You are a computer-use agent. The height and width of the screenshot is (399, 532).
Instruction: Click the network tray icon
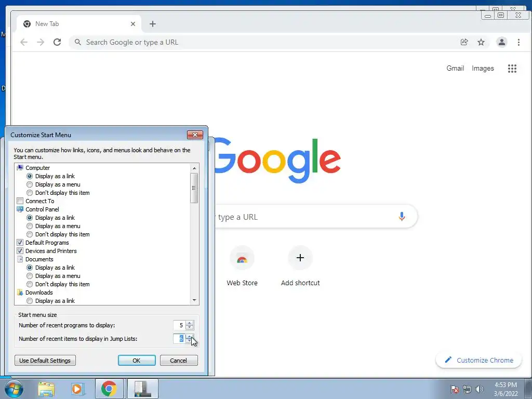tap(467, 389)
